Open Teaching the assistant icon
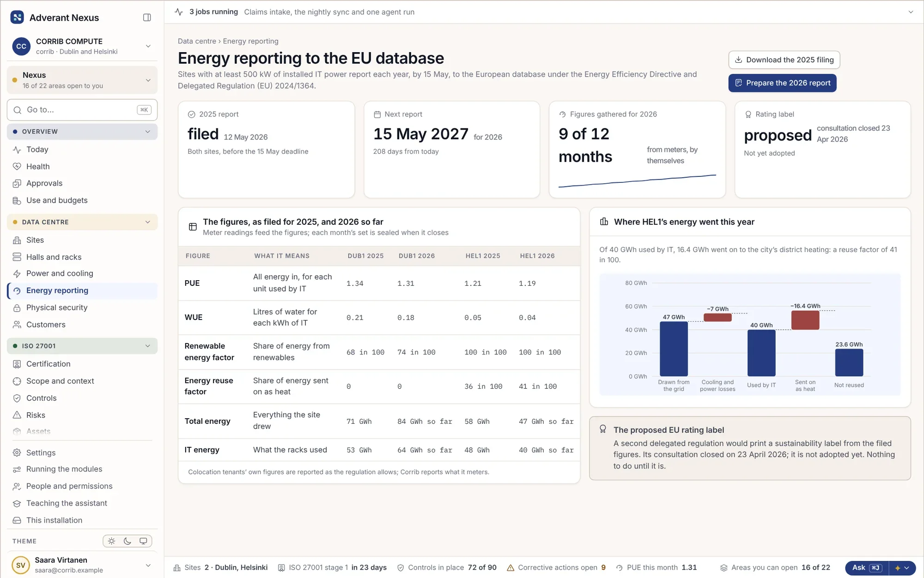 pos(17,503)
